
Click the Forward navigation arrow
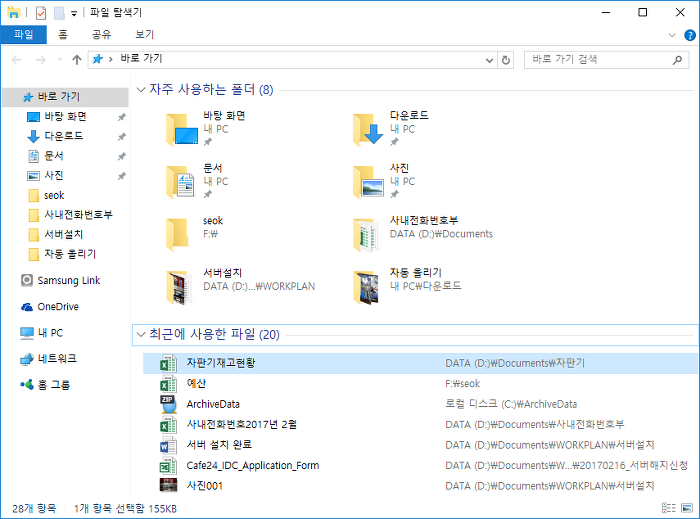41,60
